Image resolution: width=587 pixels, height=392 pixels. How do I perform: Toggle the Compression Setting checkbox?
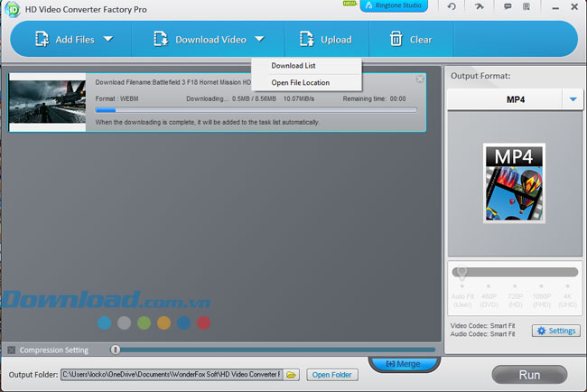click(12, 350)
